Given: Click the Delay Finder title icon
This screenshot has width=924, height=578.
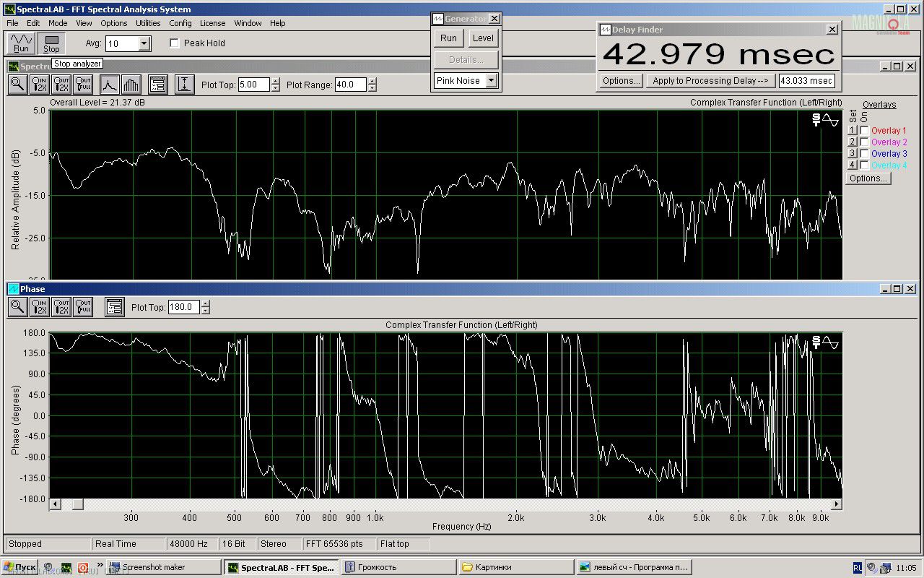Looking at the screenshot, I should tap(605, 30).
